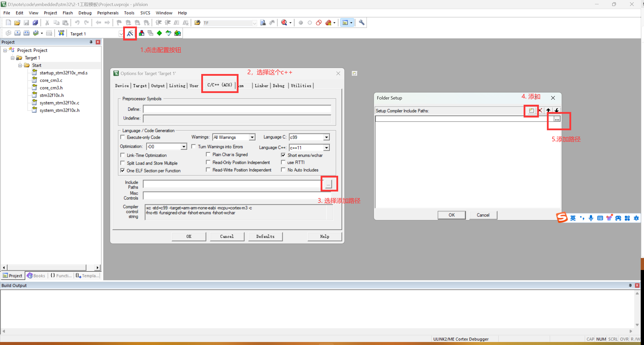The height and width of the screenshot is (345, 644).
Task: Open the Peripherals menu
Action: click(x=108, y=13)
